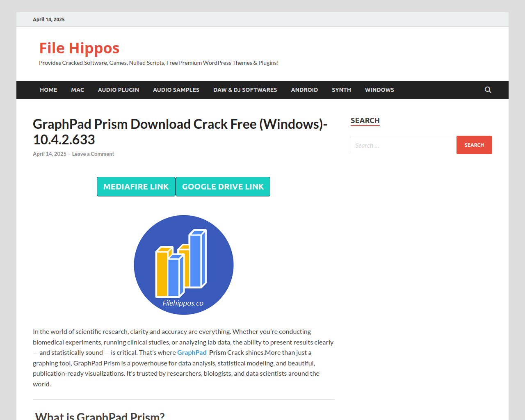Click the post date April 14, 2025 link
525x420 pixels.
(x=50, y=154)
